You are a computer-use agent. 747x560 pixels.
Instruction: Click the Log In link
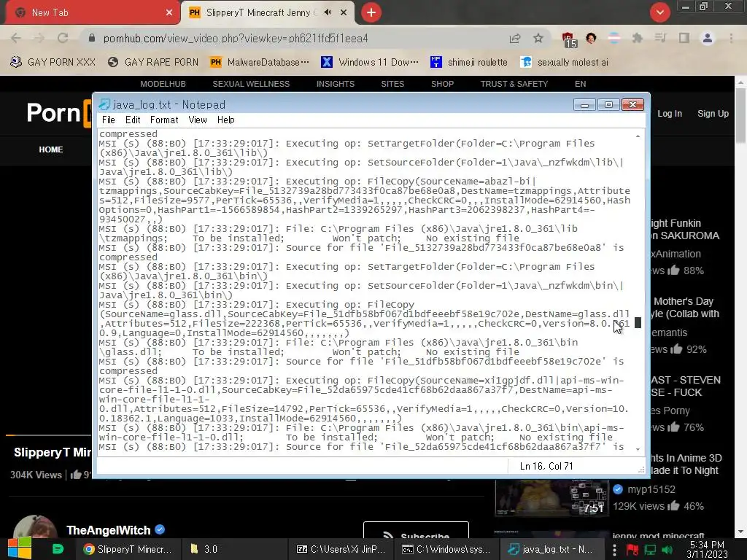(670, 114)
